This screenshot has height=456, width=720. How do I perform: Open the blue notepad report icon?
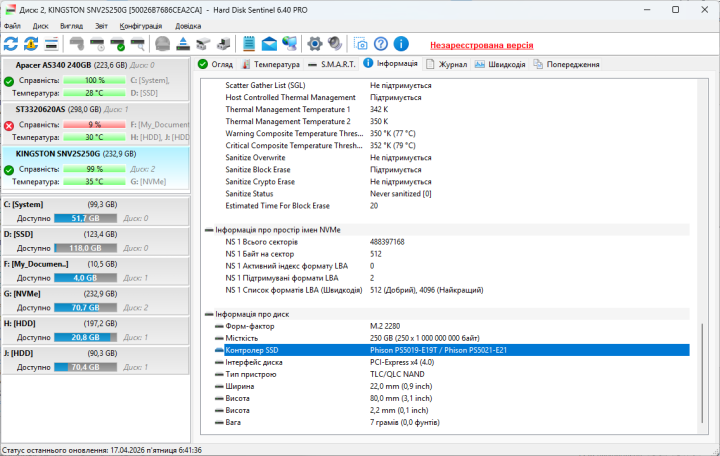coord(249,44)
